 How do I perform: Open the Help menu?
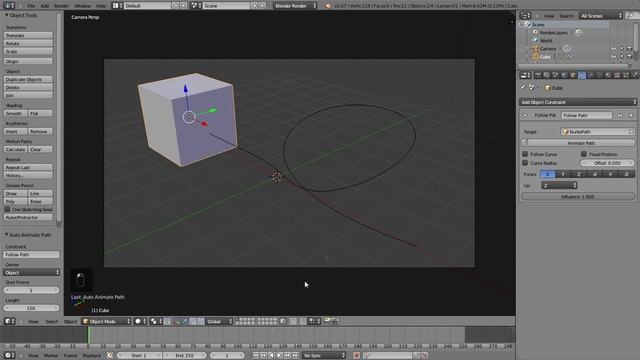tap(101, 6)
